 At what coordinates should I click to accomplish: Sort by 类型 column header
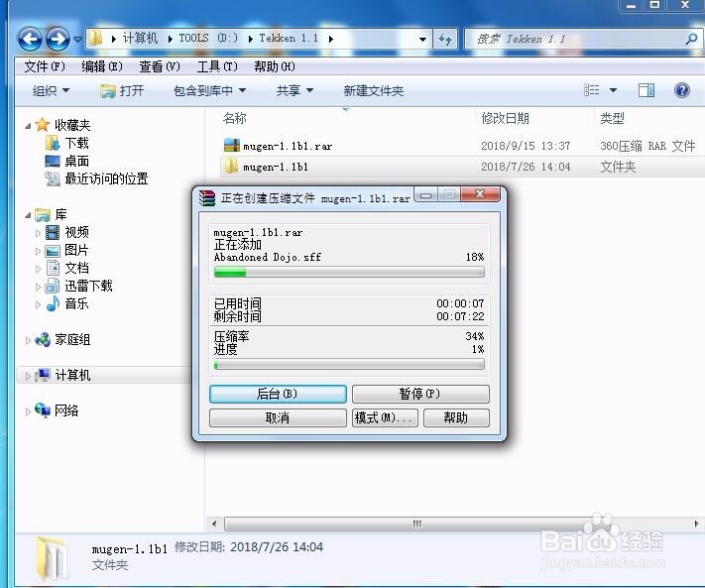(x=612, y=118)
